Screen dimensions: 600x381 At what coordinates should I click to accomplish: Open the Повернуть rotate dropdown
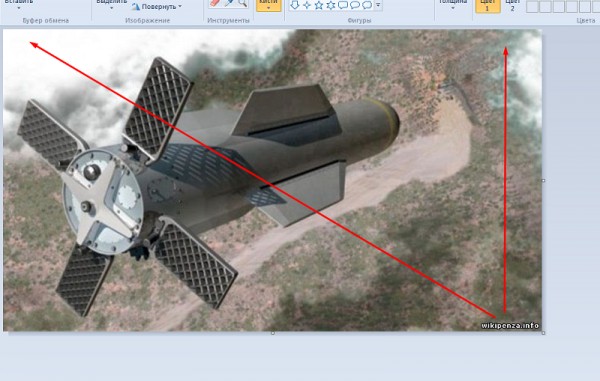[x=180, y=7]
